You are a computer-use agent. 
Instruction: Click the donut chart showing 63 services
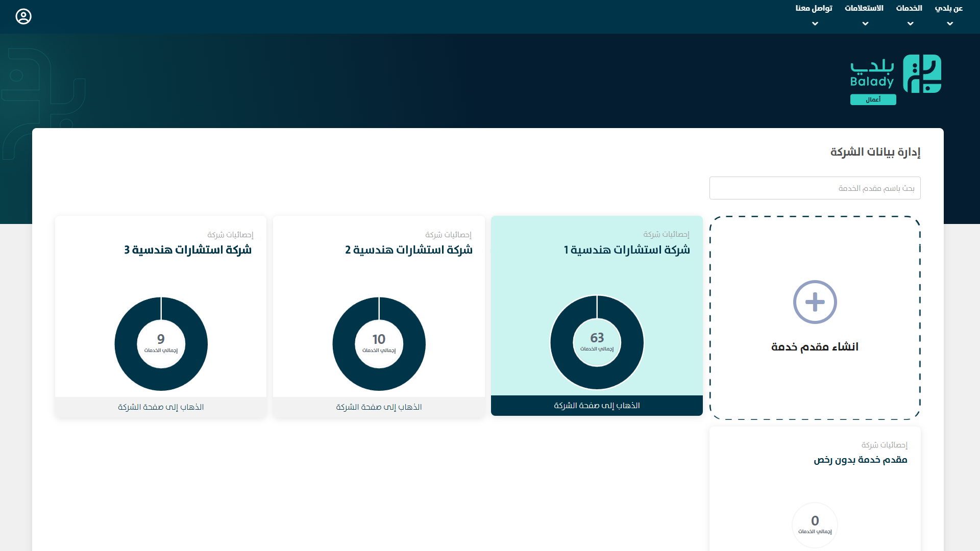[x=597, y=342]
